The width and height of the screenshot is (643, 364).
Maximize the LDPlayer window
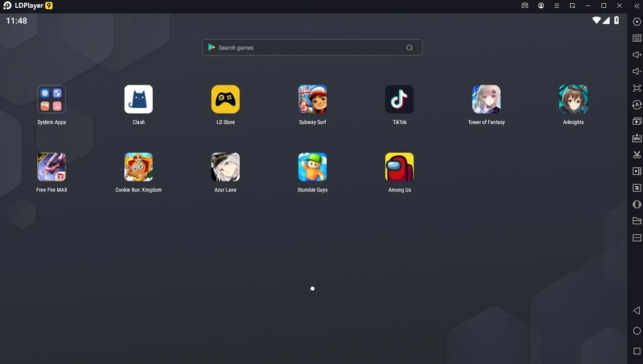click(x=604, y=6)
